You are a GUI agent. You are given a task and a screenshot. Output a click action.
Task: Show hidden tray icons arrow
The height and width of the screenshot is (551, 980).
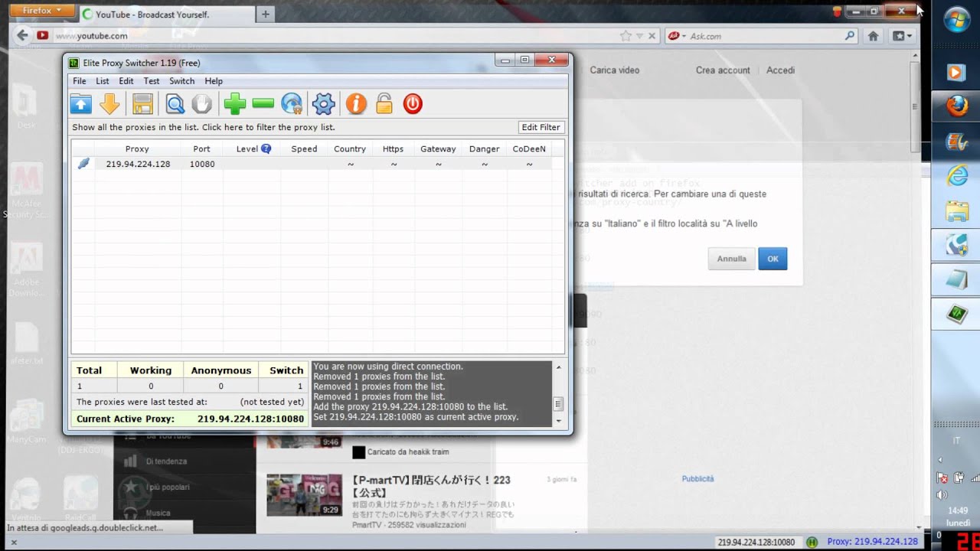click(940, 460)
